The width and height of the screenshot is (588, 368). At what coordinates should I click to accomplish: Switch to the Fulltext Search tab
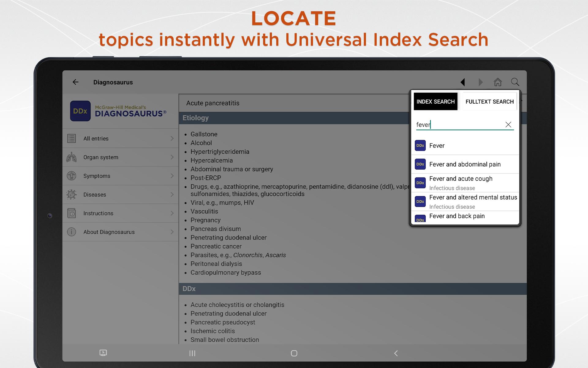point(489,102)
